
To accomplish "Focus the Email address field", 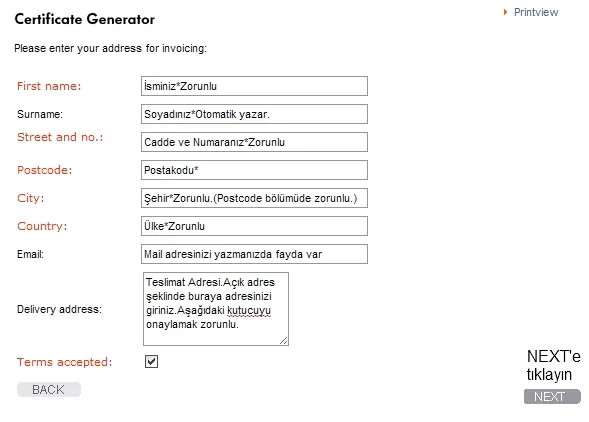I will [x=254, y=254].
